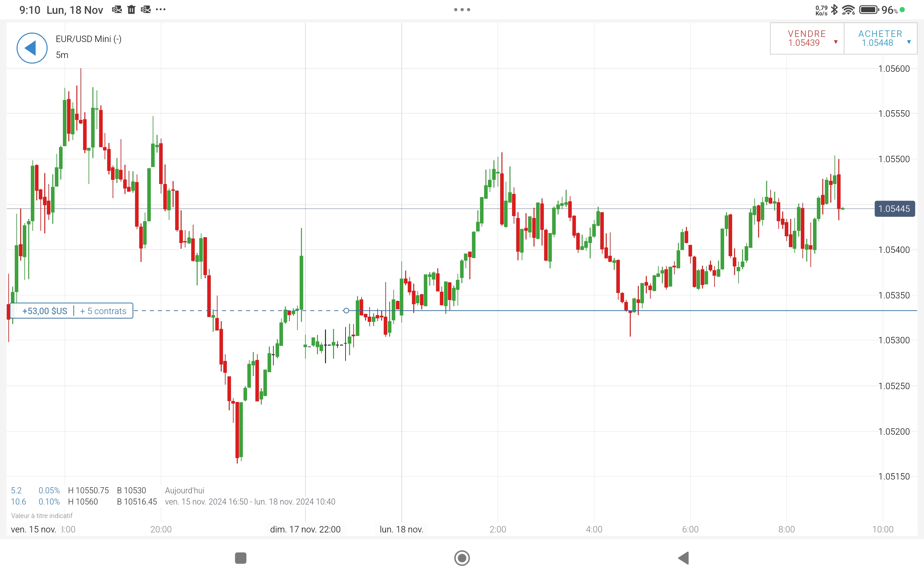Tap the three-dot handle at top center
924x577 pixels.
click(462, 10)
